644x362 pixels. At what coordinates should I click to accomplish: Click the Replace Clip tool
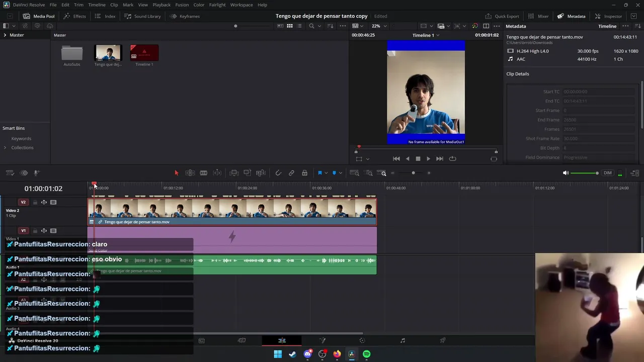pyautogui.click(x=261, y=173)
